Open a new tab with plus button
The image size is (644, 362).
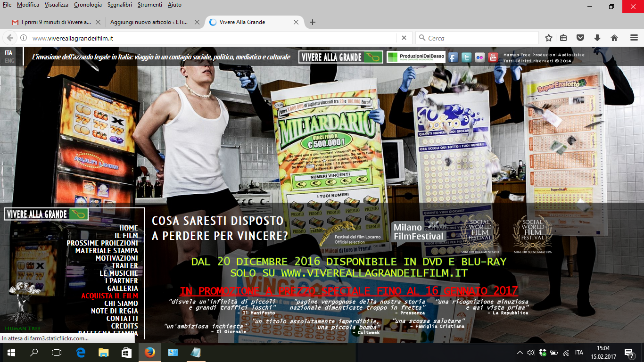point(312,22)
